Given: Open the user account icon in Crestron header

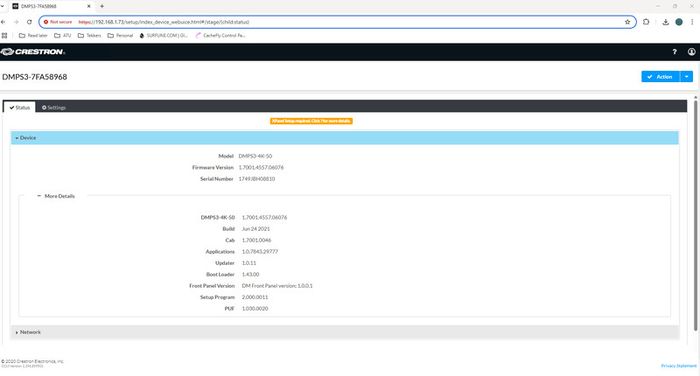Looking at the screenshot, I should tap(691, 52).
